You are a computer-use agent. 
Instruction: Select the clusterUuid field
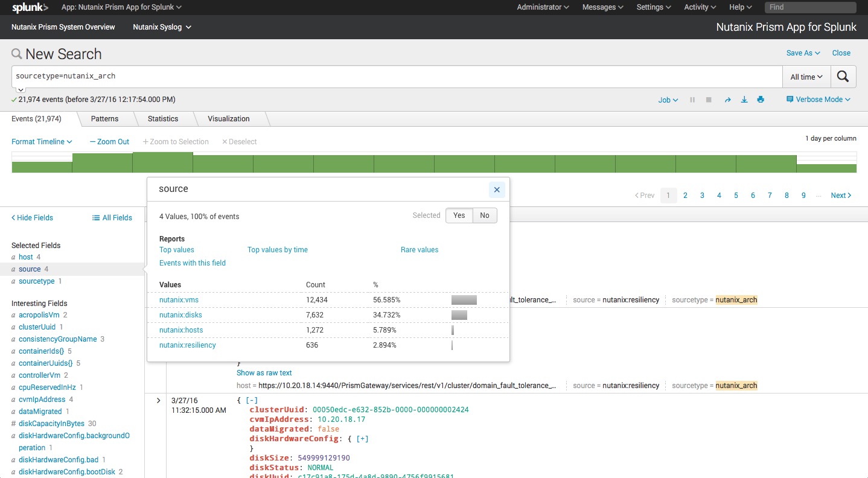click(37, 327)
